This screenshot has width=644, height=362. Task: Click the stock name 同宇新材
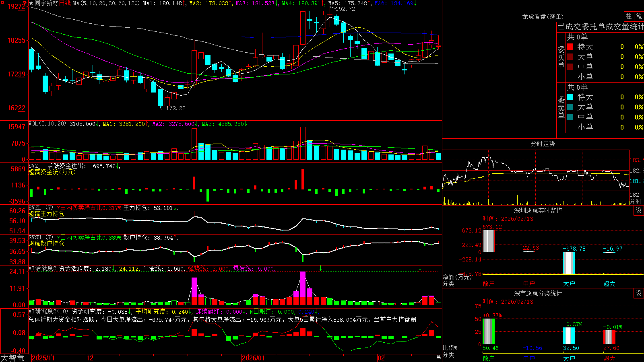click(46, 3)
